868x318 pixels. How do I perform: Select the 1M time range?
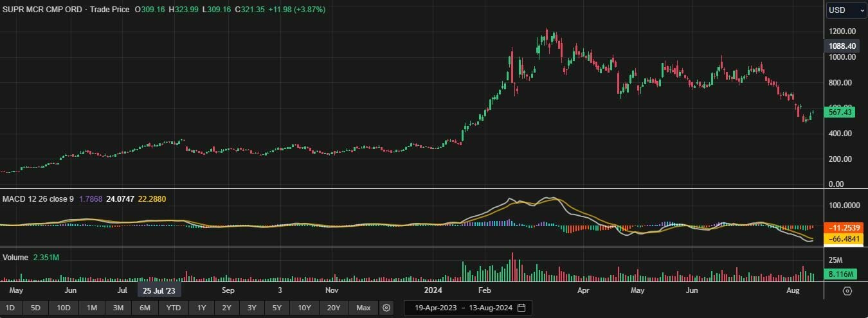pyautogui.click(x=92, y=308)
